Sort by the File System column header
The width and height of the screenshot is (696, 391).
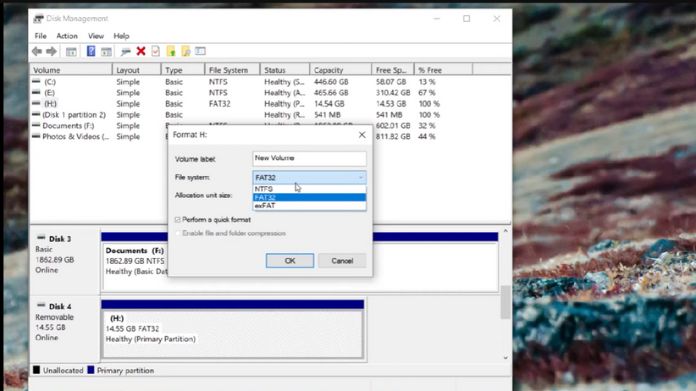pyautogui.click(x=233, y=70)
